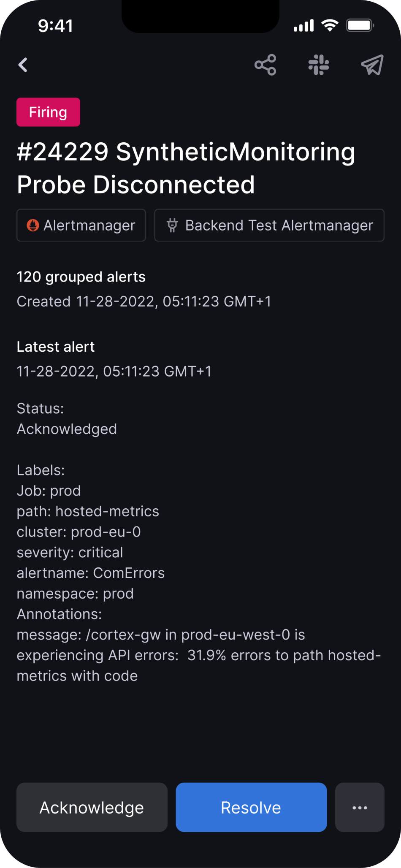This screenshot has height=868, width=401.
Task: Tap the Wi-Fi status icon
Action: point(330,26)
